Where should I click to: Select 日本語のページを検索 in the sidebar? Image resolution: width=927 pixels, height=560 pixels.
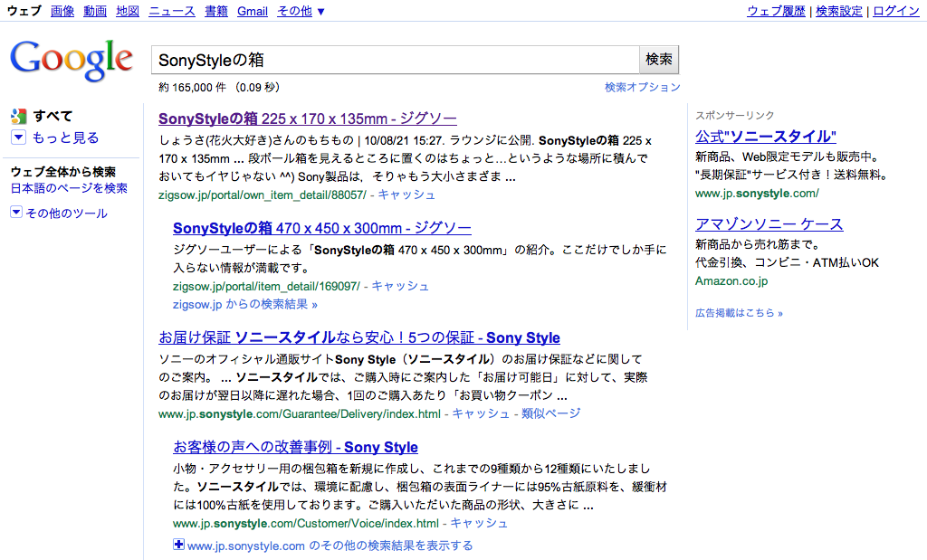(x=69, y=188)
